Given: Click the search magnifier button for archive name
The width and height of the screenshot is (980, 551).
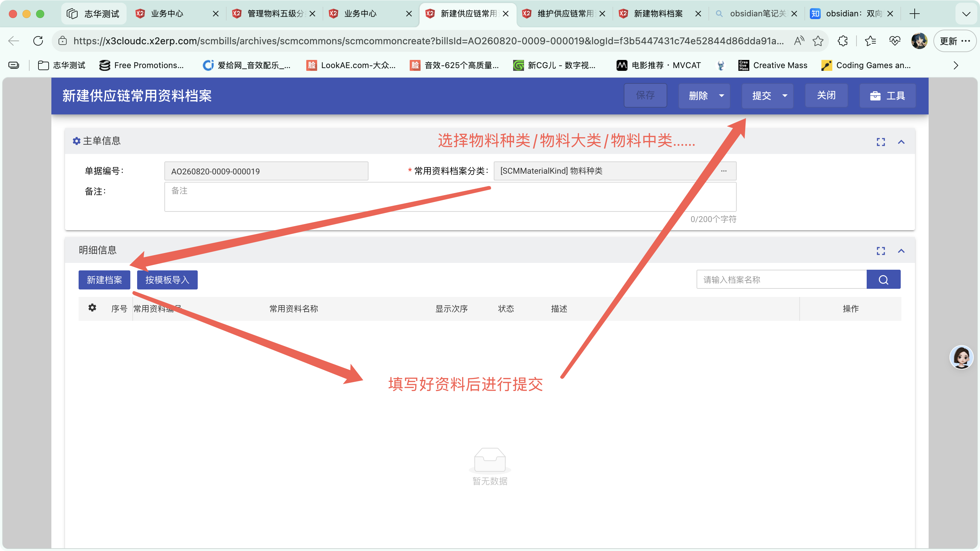Looking at the screenshot, I should [883, 280].
